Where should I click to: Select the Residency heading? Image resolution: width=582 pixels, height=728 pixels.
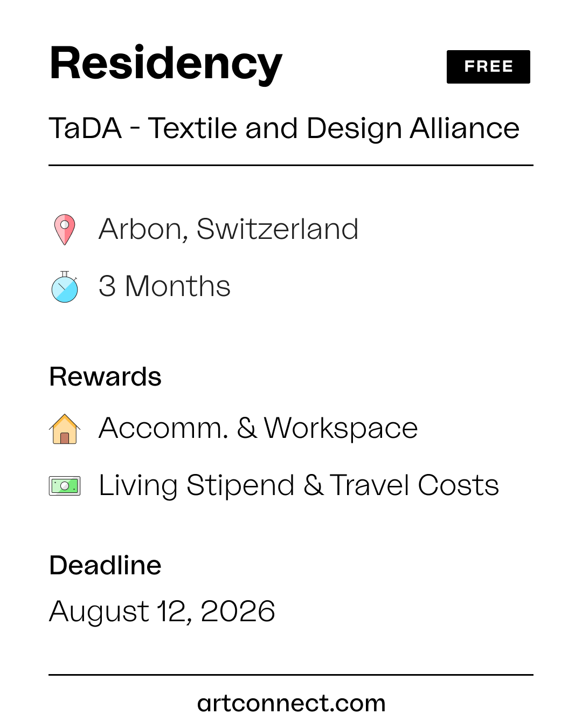coord(165,64)
